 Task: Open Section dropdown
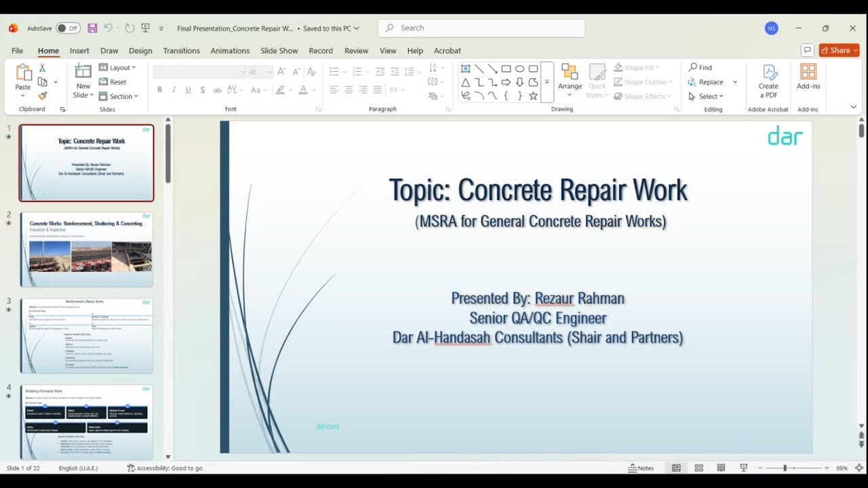[119, 96]
